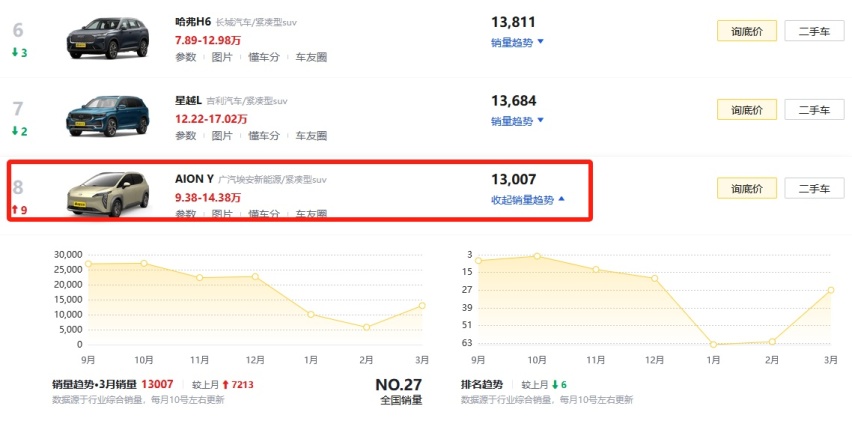Image resolution: width=852 pixels, height=424 pixels.
Task: Open 星越L model title link
Action: click(x=188, y=101)
